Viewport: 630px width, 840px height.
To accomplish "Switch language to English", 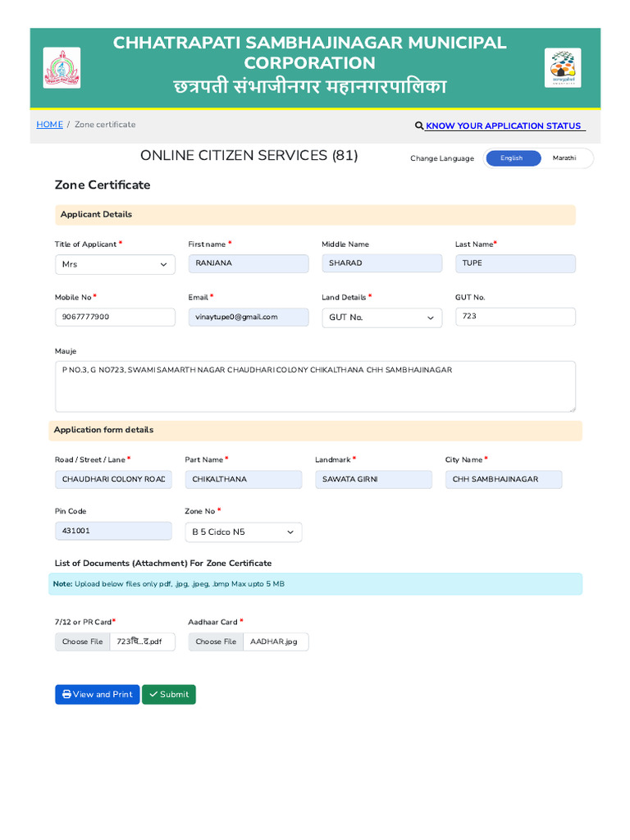I will (x=514, y=158).
